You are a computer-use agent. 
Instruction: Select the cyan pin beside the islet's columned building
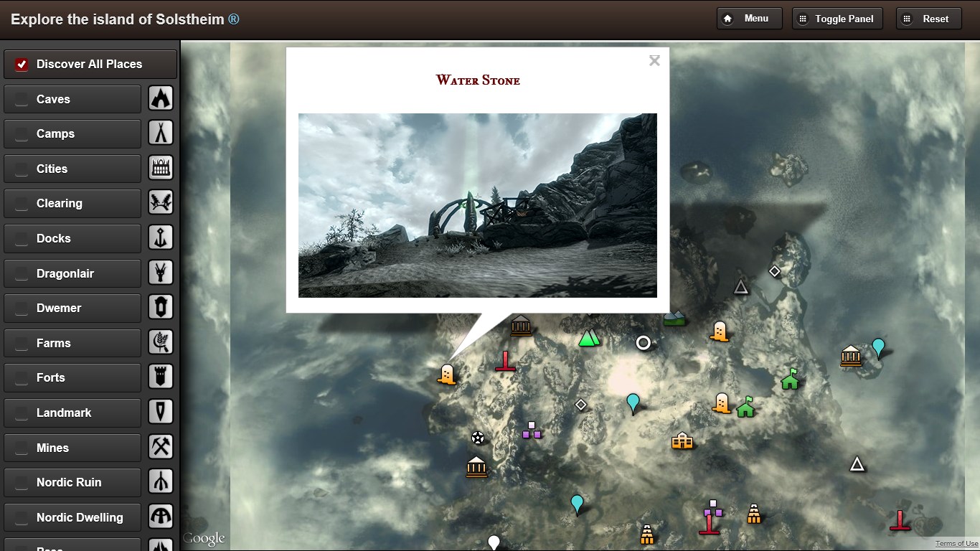[x=878, y=349]
